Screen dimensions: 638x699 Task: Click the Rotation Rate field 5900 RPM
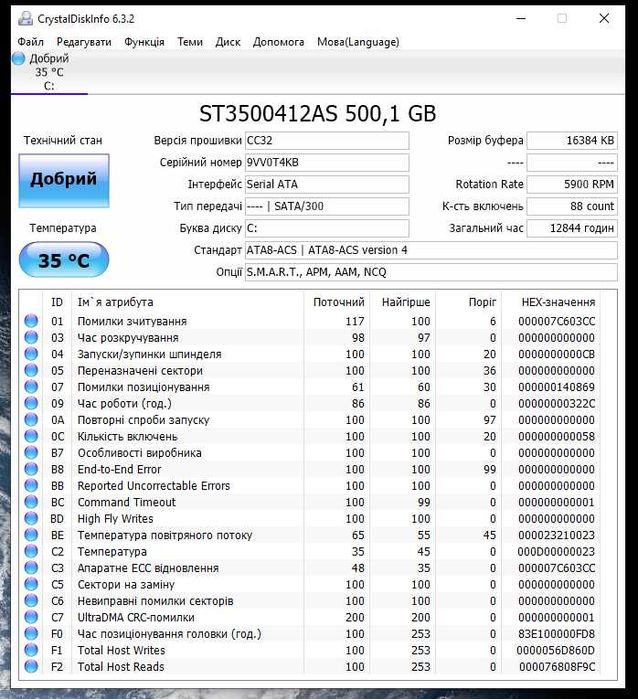pos(572,184)
